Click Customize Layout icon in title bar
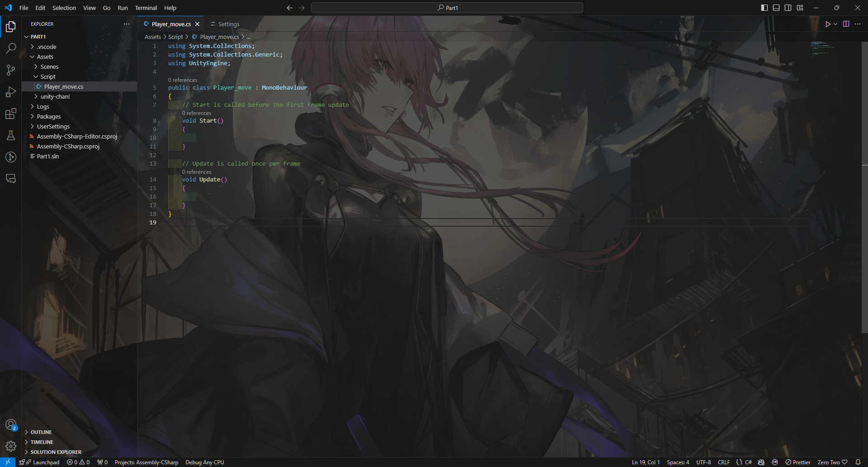The height and width of the screenshot is (467, 868). click(800, 8)
